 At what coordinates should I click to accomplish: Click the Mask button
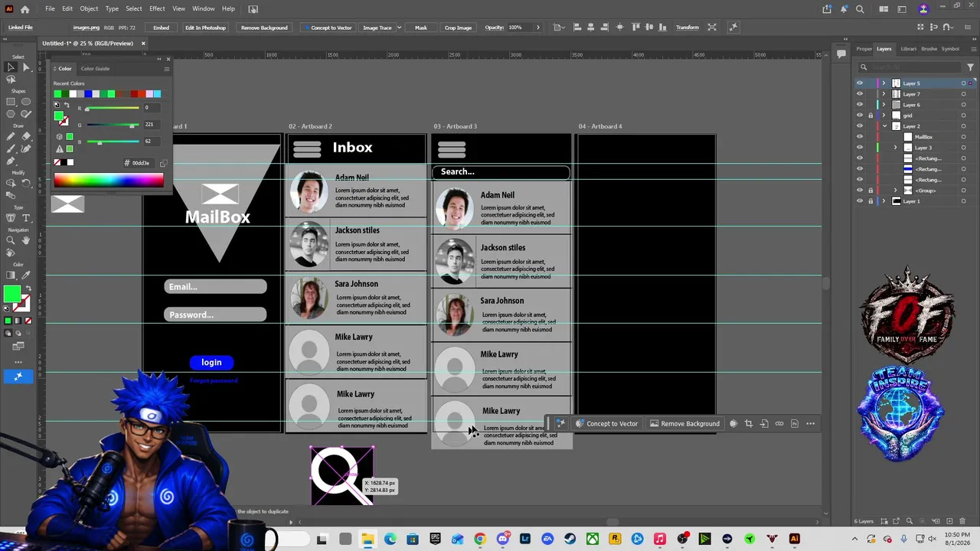[420, 28]
